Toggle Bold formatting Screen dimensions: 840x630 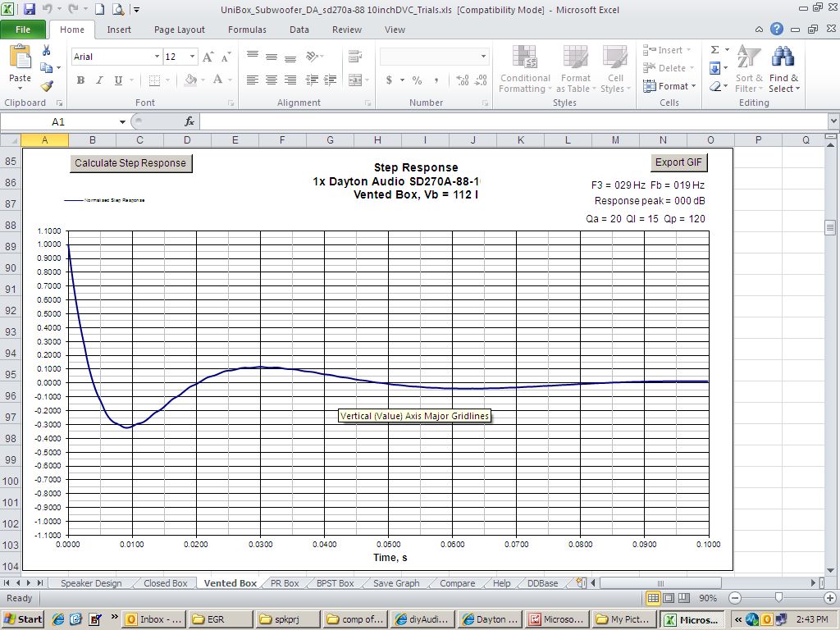coord(80,80)
